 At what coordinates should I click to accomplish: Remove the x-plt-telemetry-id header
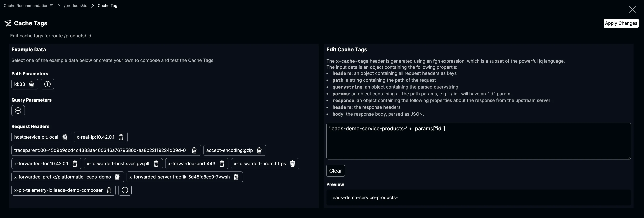tap(109, 190)
